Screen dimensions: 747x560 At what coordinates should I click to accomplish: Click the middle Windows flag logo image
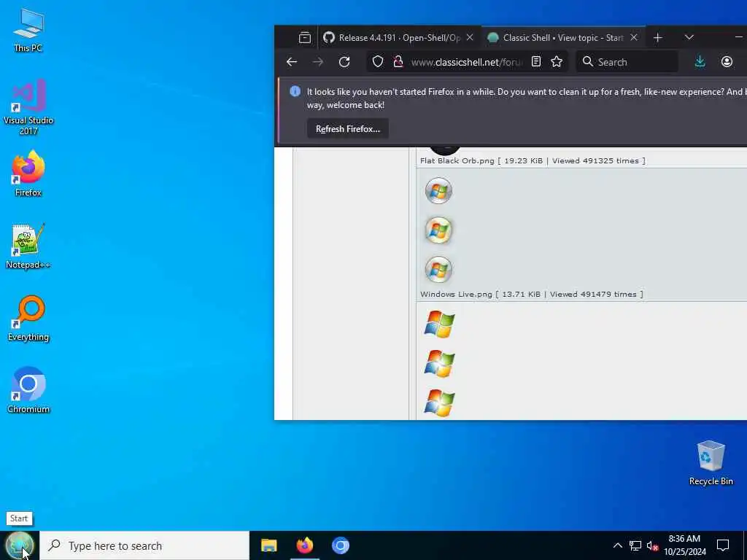click(x=439, y=364)
